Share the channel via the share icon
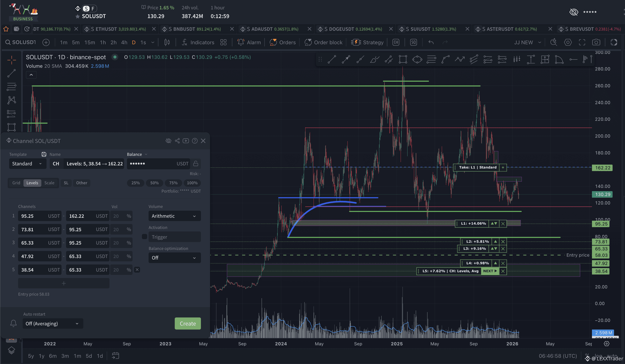Screen dimensions: 625x364 177,141
